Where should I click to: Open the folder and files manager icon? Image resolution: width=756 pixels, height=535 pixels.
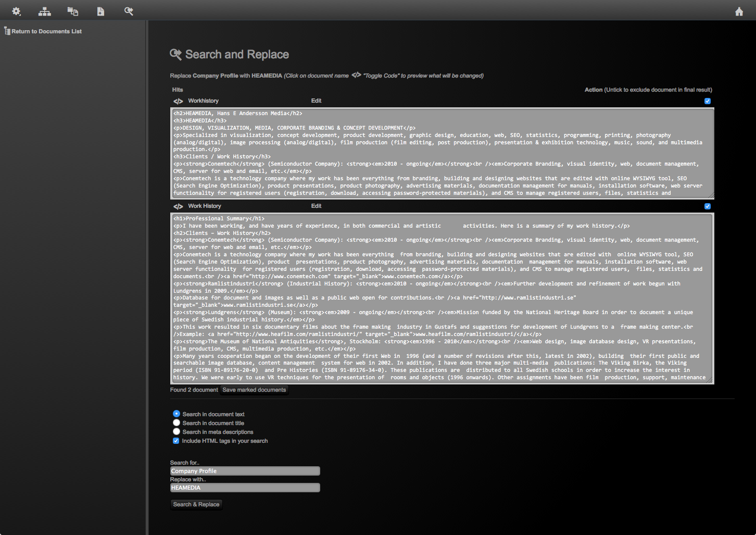[73, 11]
